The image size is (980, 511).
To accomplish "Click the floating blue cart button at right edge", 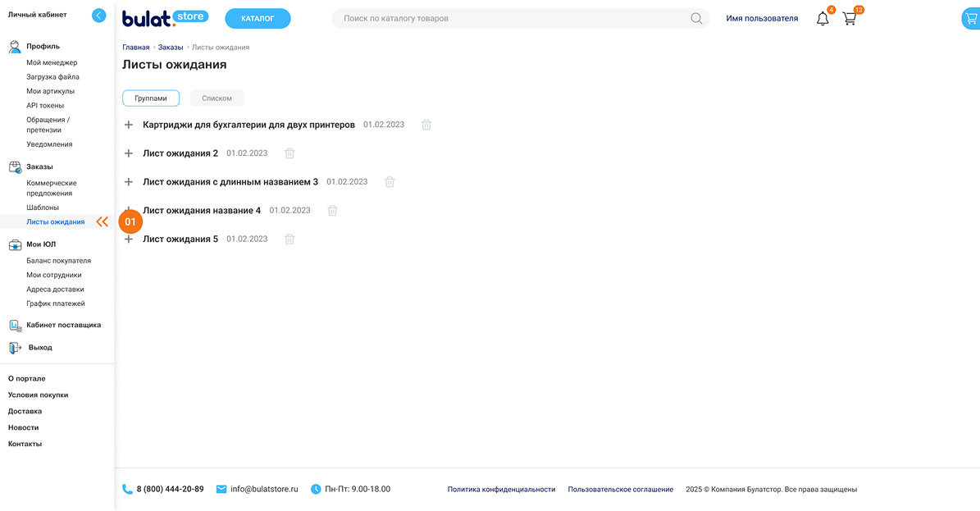I will pos(970,20).
